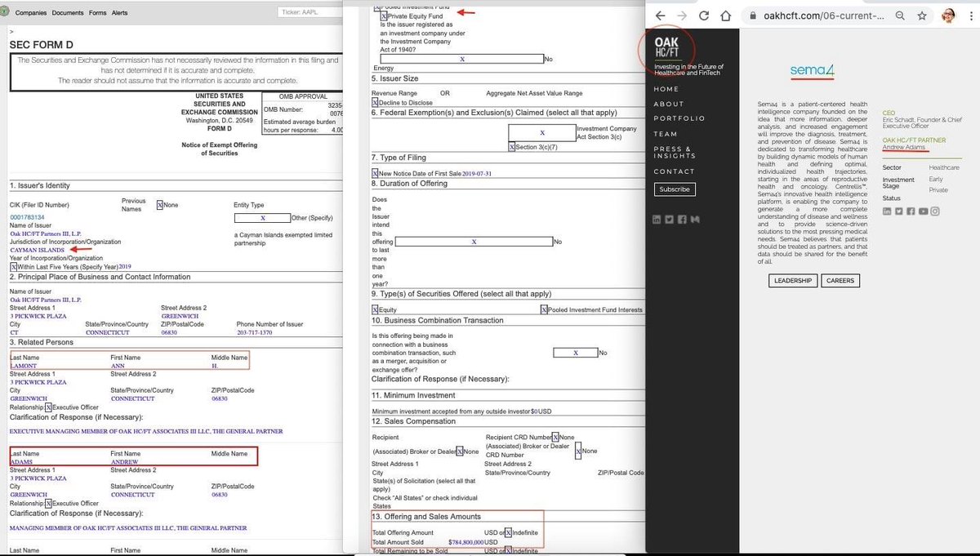Go to HOME in Oak HC/FT sidebar
The height and width of the screenshot is (556, 980).
(666, 89)
